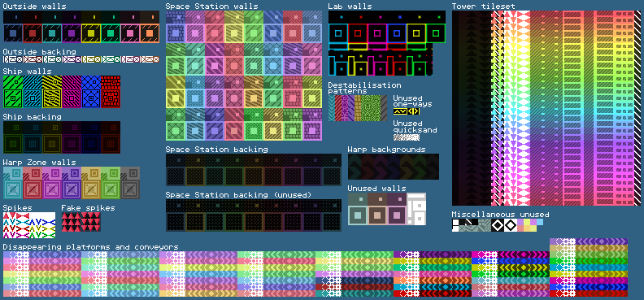The width and height of the screenshot is (644, 300).
Task: Select the purple Unused walls tile
Action: pos(397,208)
